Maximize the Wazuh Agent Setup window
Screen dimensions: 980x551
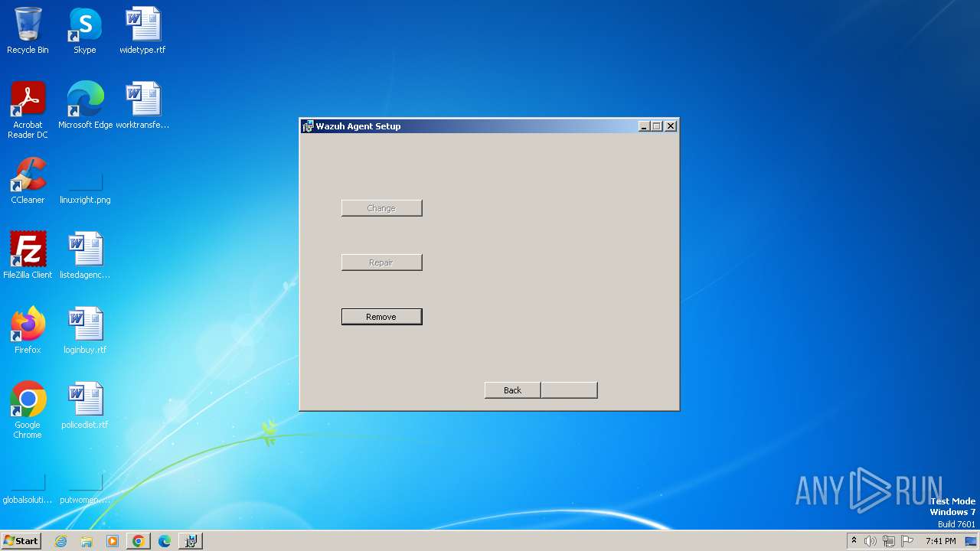[657, 126]
